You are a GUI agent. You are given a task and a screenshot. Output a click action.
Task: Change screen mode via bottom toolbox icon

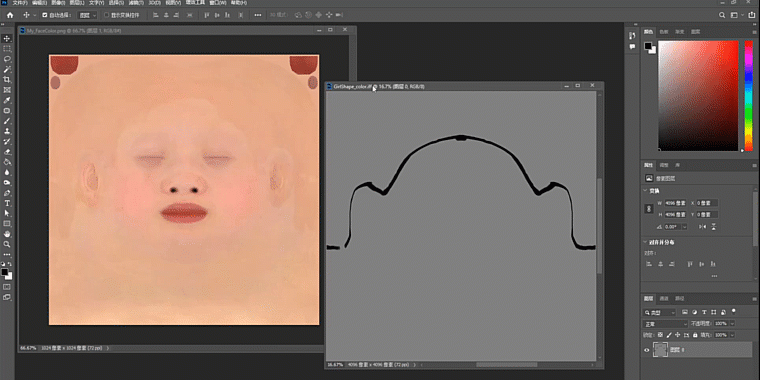point(7,297)
